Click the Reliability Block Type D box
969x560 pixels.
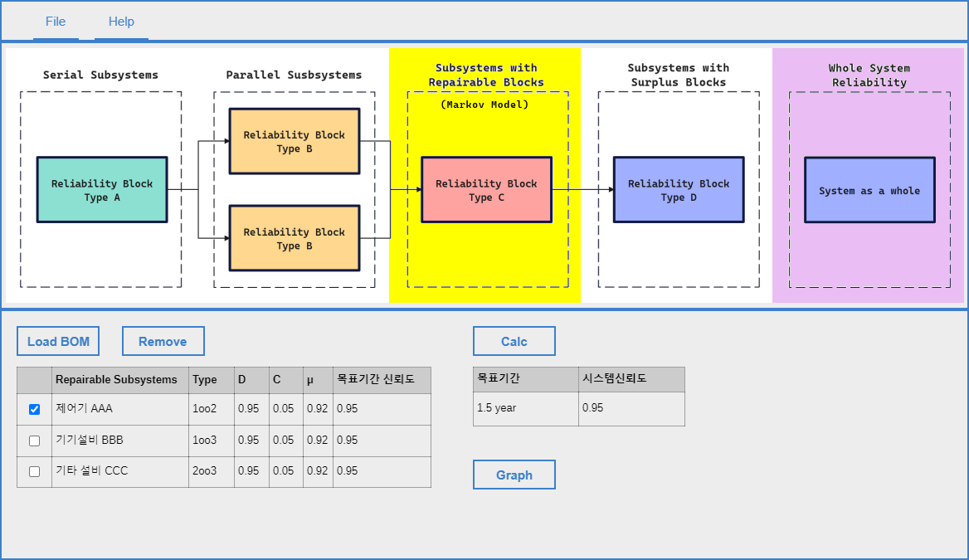pyautogui.click(x=679, y=190)
